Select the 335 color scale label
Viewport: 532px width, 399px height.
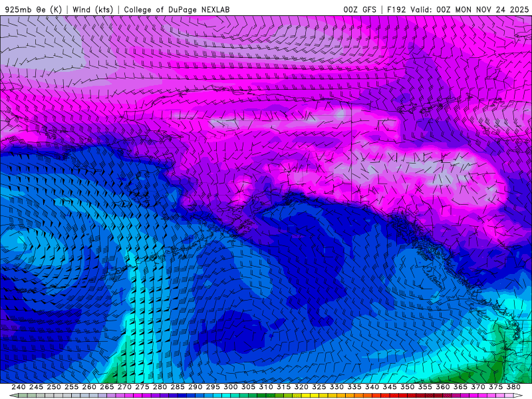354,387
